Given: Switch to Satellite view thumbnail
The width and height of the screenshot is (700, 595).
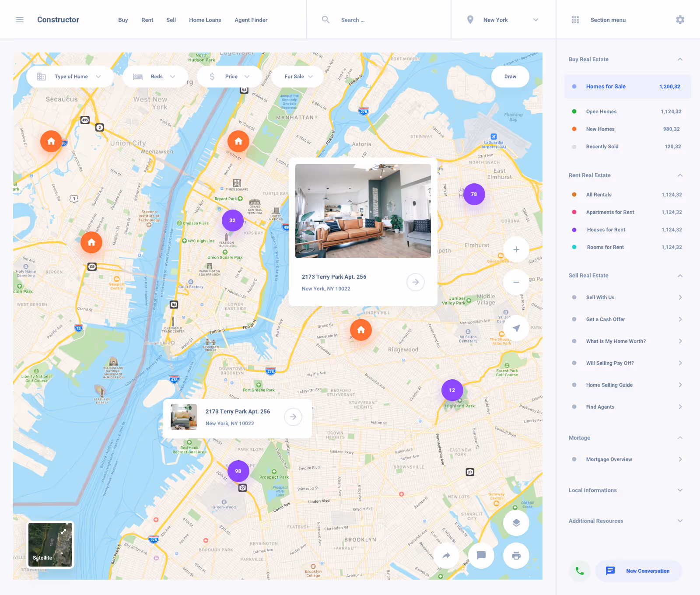Looking at the screenshot, I should click(x=50, y=545).
